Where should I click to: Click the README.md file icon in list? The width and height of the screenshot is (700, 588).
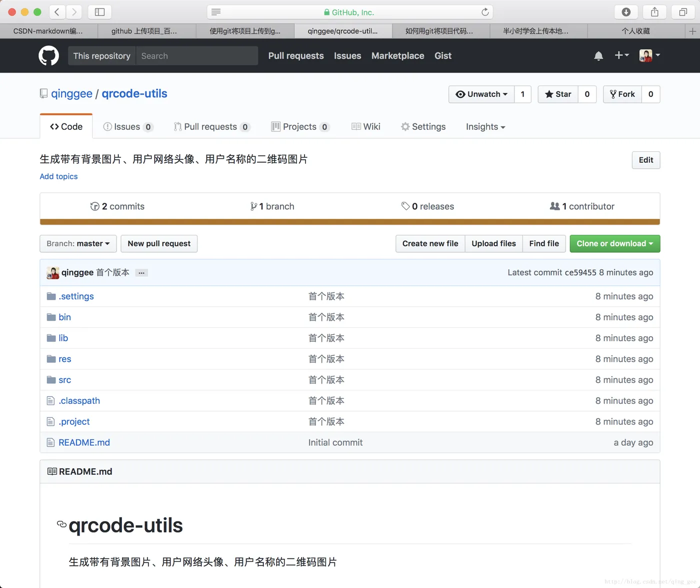[x=50, y=443]
